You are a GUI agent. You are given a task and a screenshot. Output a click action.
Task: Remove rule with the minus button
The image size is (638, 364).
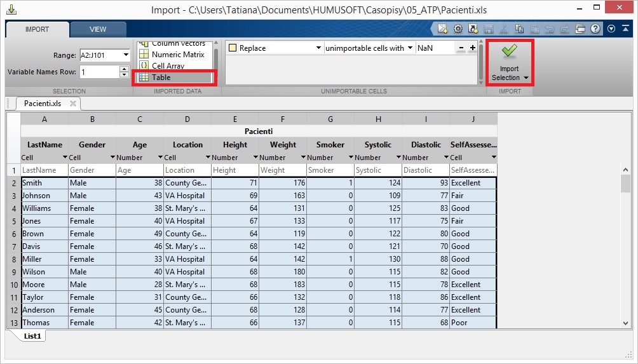pos(461,48)
